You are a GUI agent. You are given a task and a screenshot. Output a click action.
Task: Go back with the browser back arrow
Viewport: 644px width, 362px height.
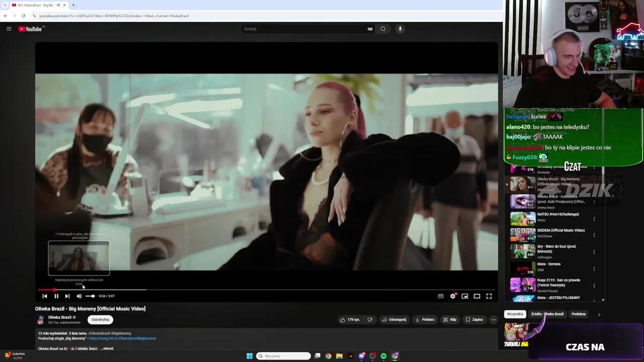[6, 16]
